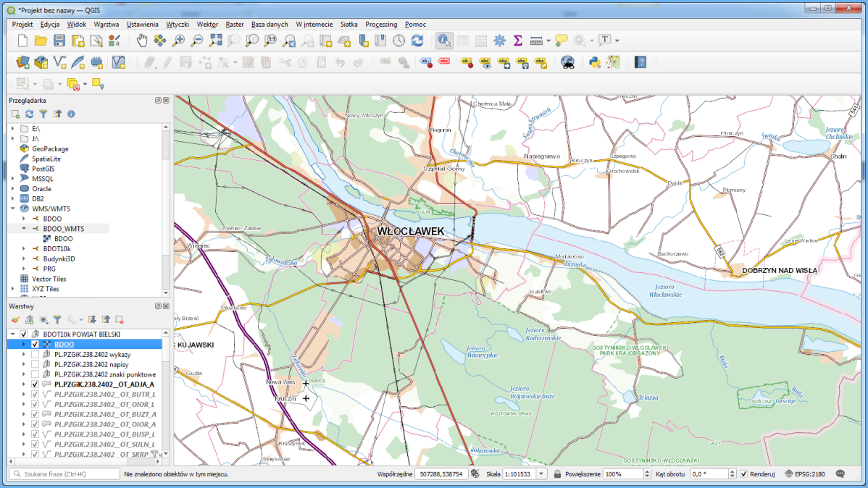Expand the MSSQL browser node
The width and height of the screenshot is (868, 488).
click(13, 179)
